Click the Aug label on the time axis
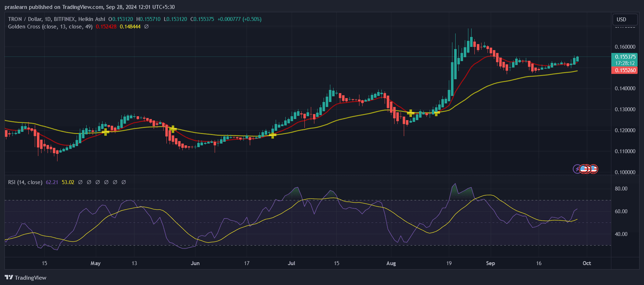This screenshot has height=285, width=644. tap(391, 263)
